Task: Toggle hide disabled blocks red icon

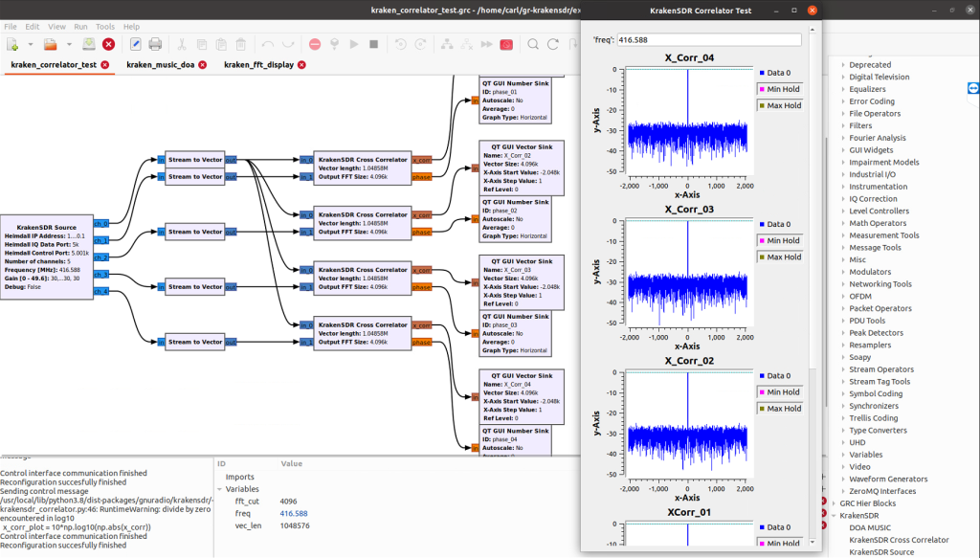Action: coord(506,44)
